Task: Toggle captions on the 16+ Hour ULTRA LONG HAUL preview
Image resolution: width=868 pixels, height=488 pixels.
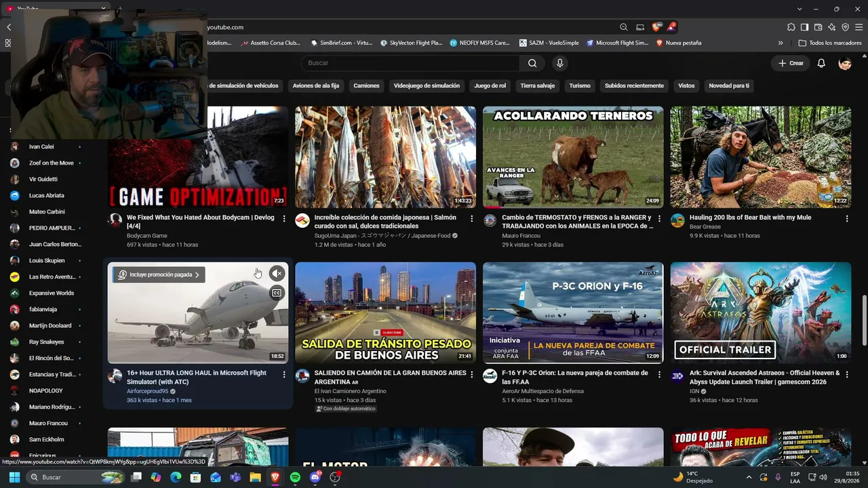Action: 277,293
